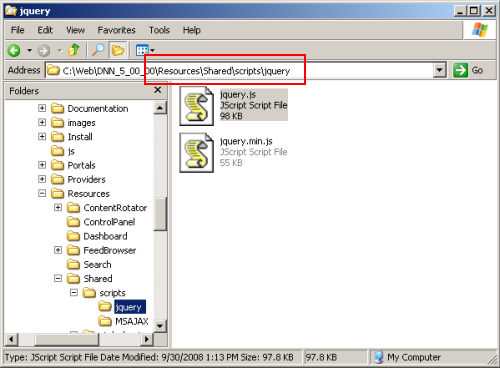This screenshot has width=500, height=368.
Task: Open the View menu
Action: pos(75,30)
